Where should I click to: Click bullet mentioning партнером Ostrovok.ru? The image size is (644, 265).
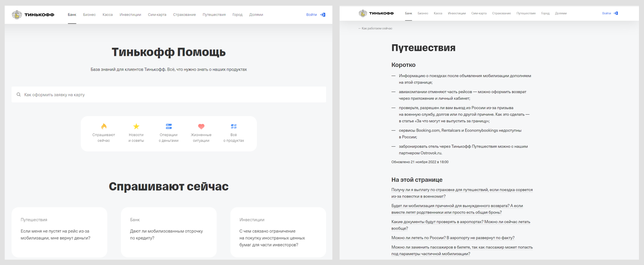coord(463,149)
